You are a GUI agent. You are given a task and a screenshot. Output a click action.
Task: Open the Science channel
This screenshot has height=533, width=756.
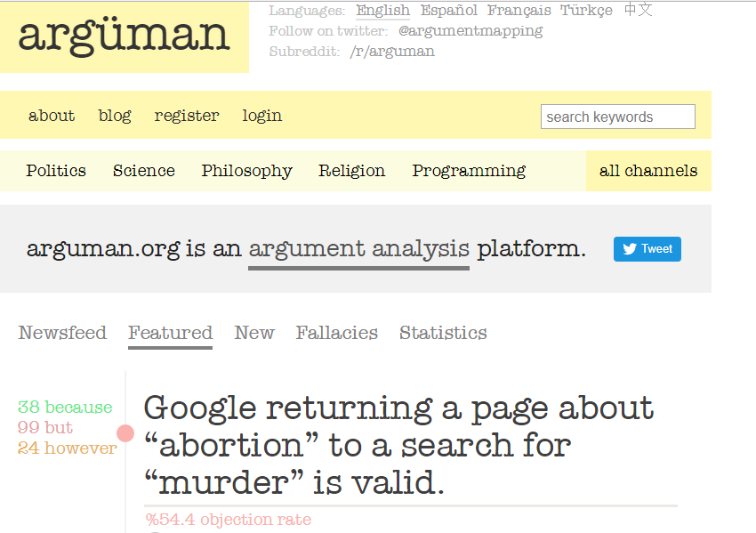144,171
